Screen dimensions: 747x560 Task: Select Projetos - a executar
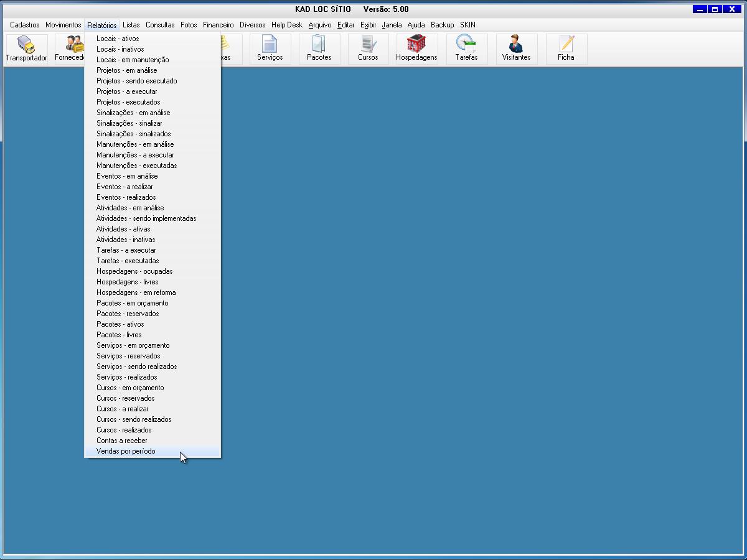click(x=153, y=91)
